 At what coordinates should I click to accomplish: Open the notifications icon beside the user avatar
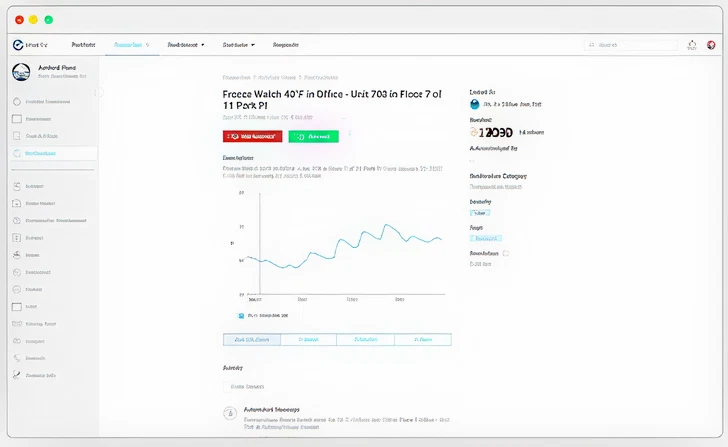(691, 45)
